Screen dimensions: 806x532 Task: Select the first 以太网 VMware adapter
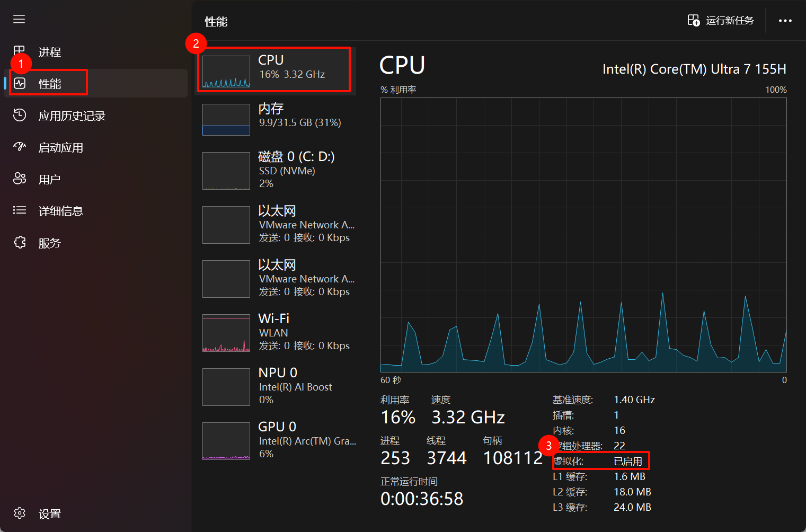coord(276,224)
